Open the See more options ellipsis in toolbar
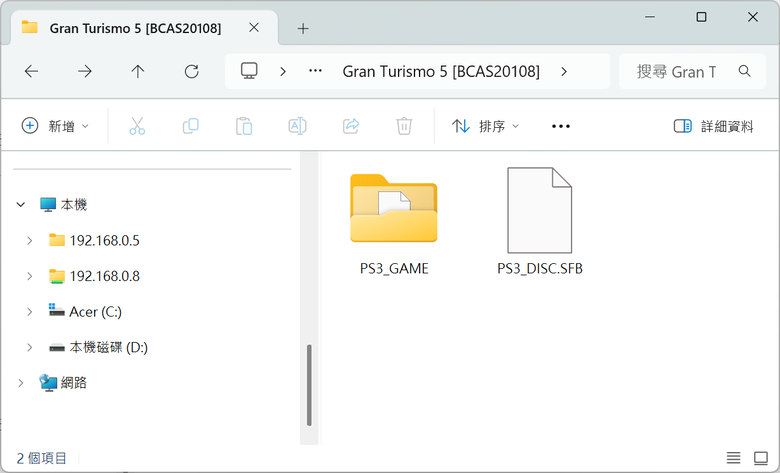Viewport: 780px width, 473px height. click(561, 126)
